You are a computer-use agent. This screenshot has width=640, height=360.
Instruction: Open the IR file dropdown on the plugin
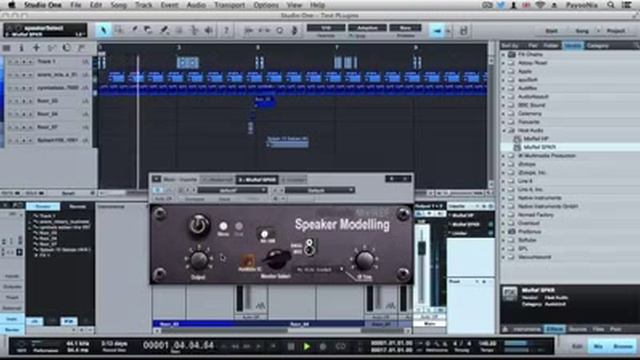[x=320, y=269]
